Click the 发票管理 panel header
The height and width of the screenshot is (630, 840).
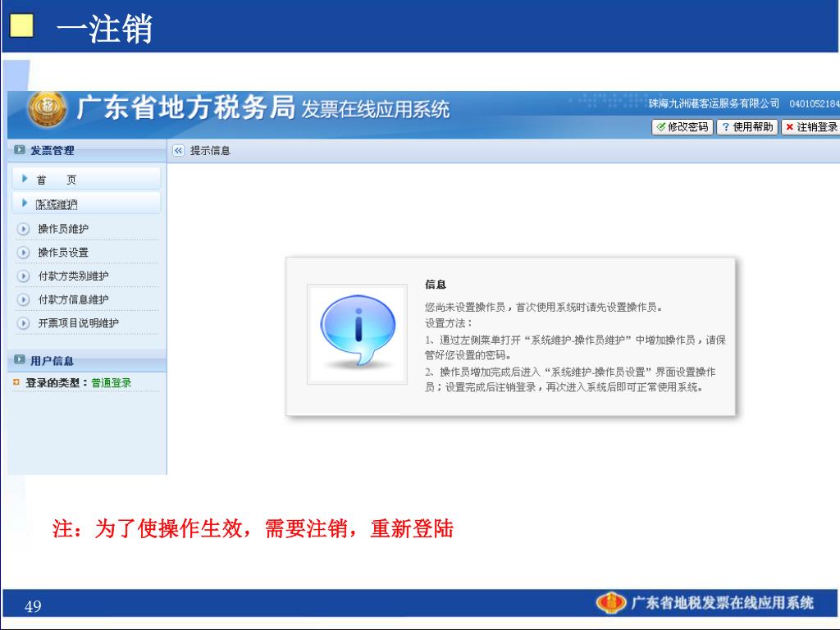(x=87, y=151)
